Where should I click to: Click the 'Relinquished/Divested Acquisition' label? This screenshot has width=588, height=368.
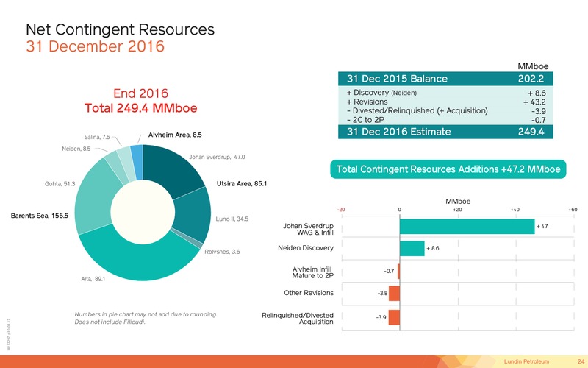[298, 319]
